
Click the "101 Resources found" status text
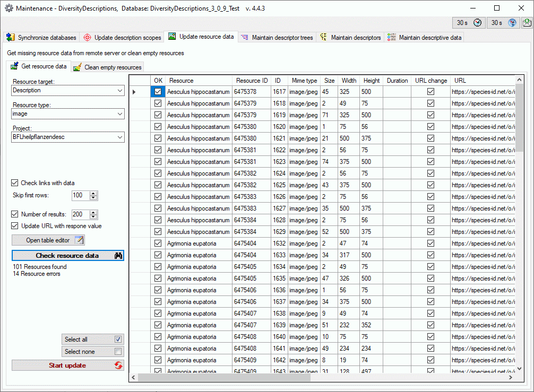click(40, 267)
